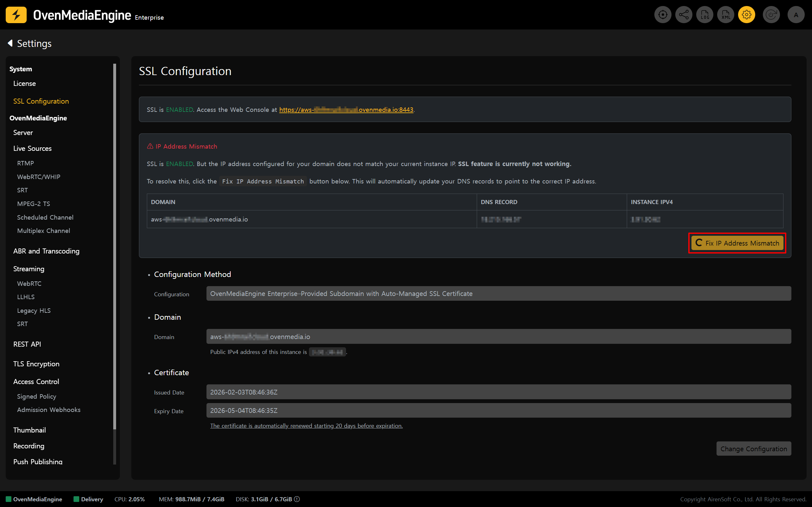Image resolution: width=812 pixels, height=507 pixels.
Task: Click the yellow settings gear icon
Action: 747,15
